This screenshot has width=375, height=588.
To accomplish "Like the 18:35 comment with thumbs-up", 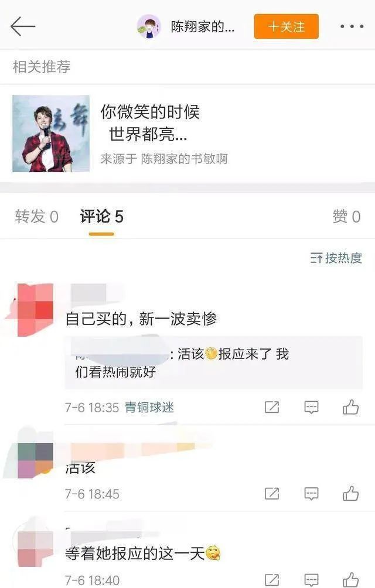I will coord(350,407).
